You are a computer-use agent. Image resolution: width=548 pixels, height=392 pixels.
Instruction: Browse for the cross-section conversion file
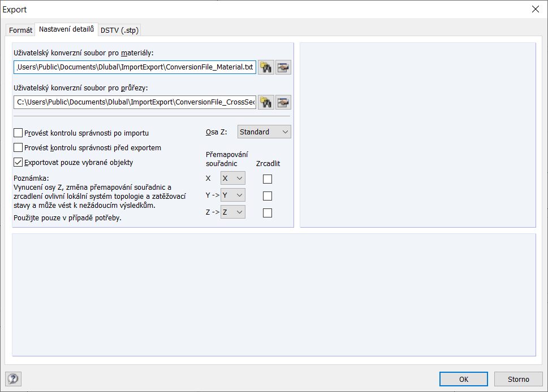(266, 102)
